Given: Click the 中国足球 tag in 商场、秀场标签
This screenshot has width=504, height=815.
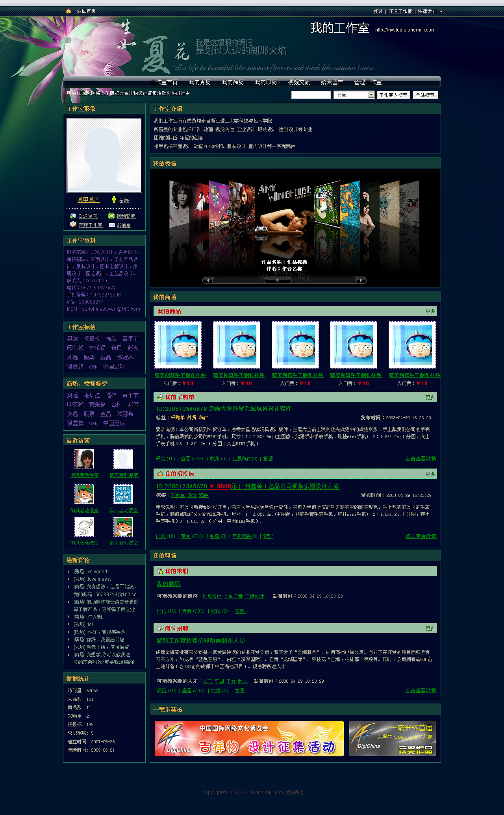Looking at the screenshot, I should 114,423.
